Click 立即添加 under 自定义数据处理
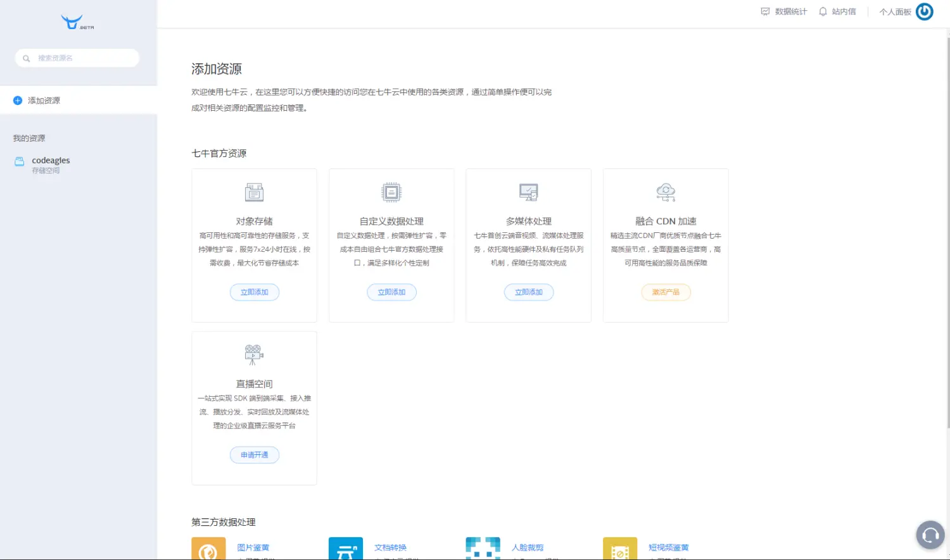 [x=391, y=292]
